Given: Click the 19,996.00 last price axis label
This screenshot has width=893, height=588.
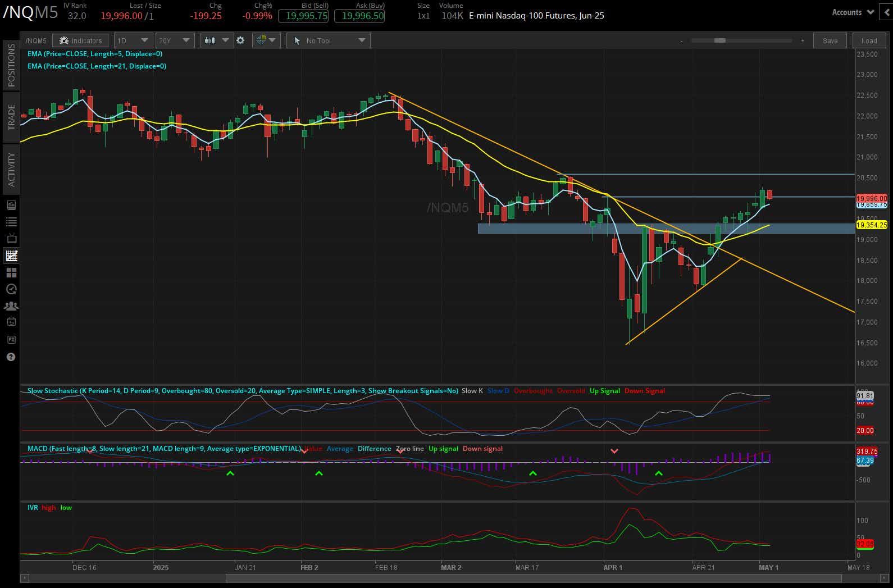Looking at the screenshot, I should point(871,198).
